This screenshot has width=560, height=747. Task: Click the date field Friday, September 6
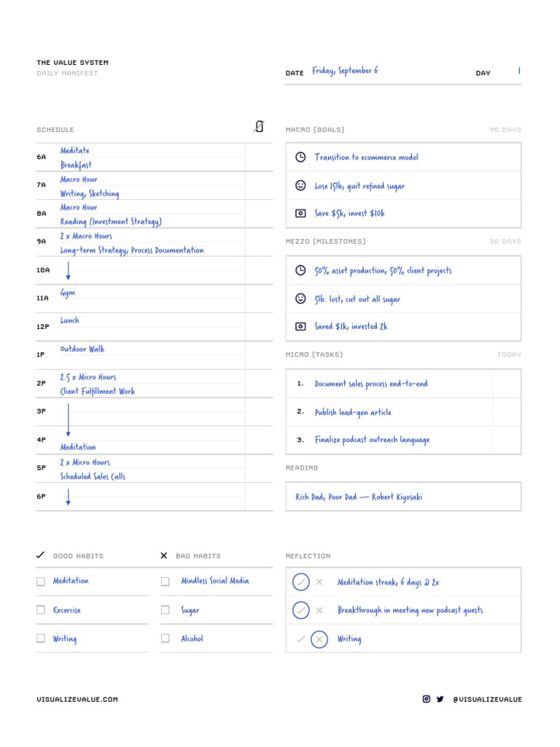(345, 71)
